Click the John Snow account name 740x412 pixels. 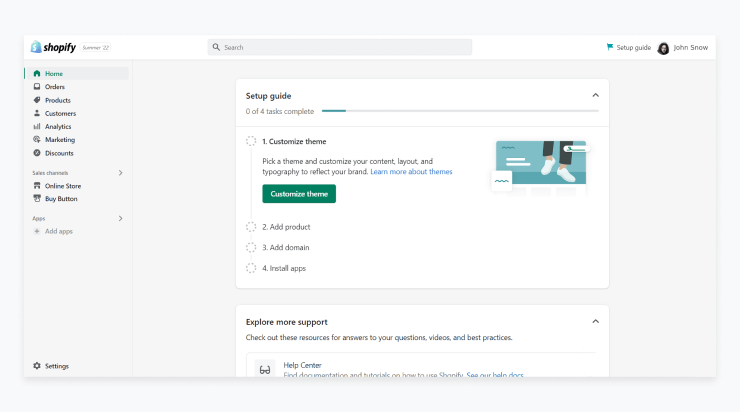pyautogui.click(x=690, y=47)
